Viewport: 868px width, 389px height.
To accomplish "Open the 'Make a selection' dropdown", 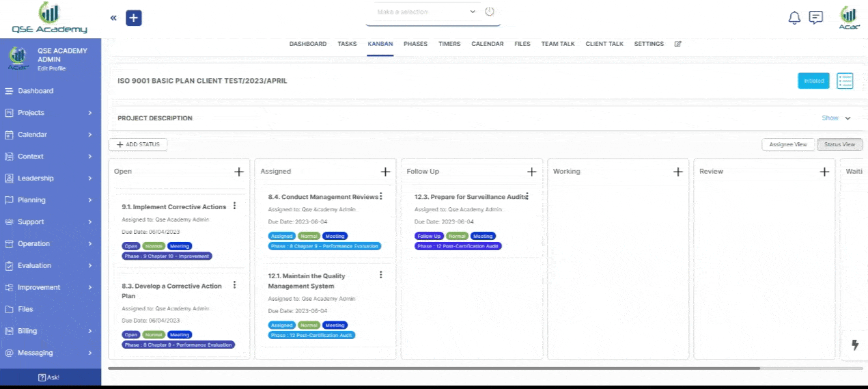I will tap(427, 12).
